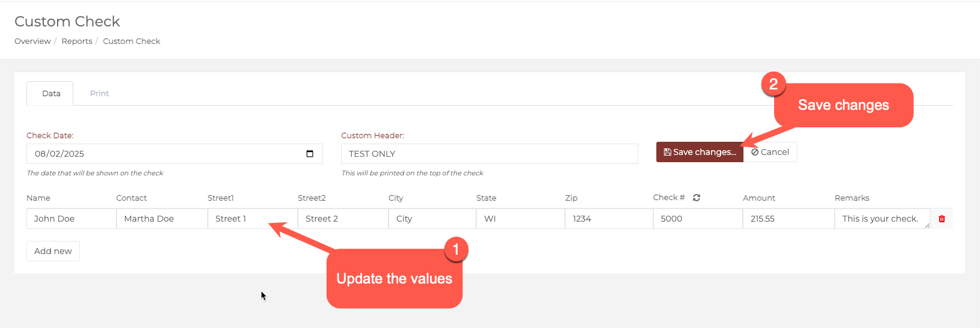Go to the Reports breadcrumb link
980x328 pixels.
click(x=77, y=41)
